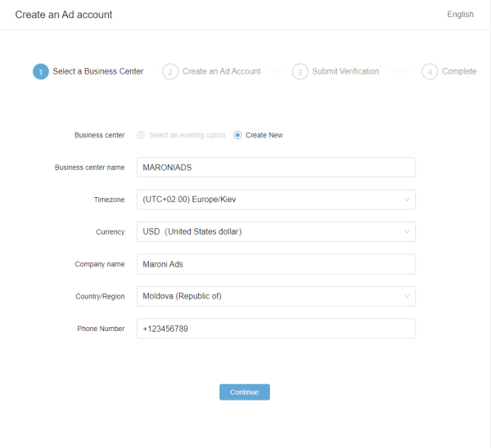491x448 pixels.
Task: Go to 'Create an Ad Account' step
Action: tap(221, 72)
